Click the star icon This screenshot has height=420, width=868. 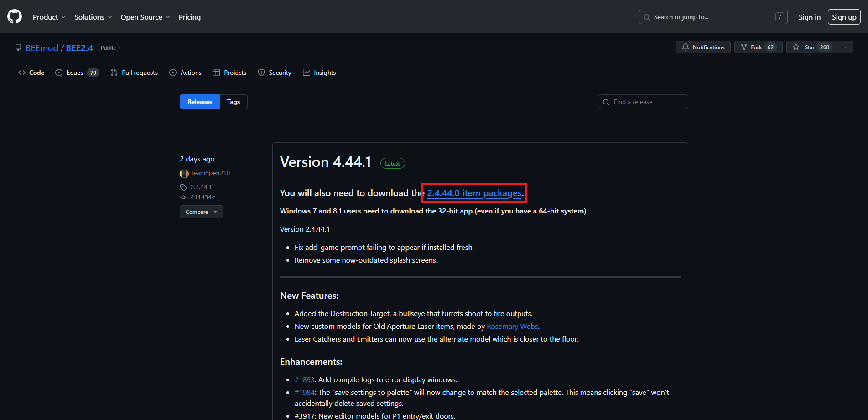pos(796,47)
